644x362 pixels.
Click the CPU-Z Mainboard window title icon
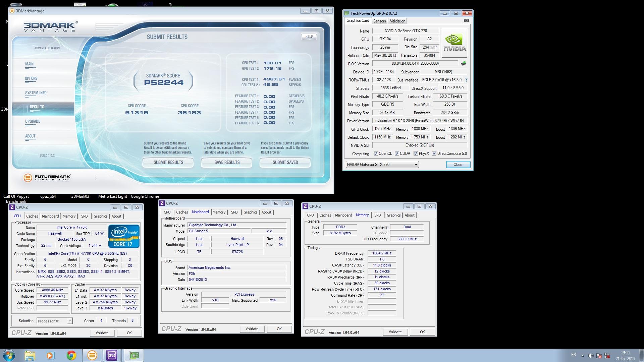click(x=162, y=203)
